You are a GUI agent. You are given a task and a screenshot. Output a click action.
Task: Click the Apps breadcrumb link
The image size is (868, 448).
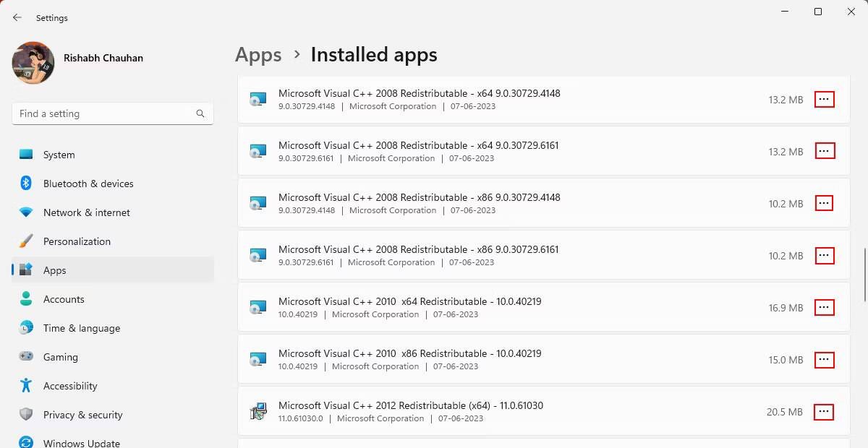tap(258, 54)
